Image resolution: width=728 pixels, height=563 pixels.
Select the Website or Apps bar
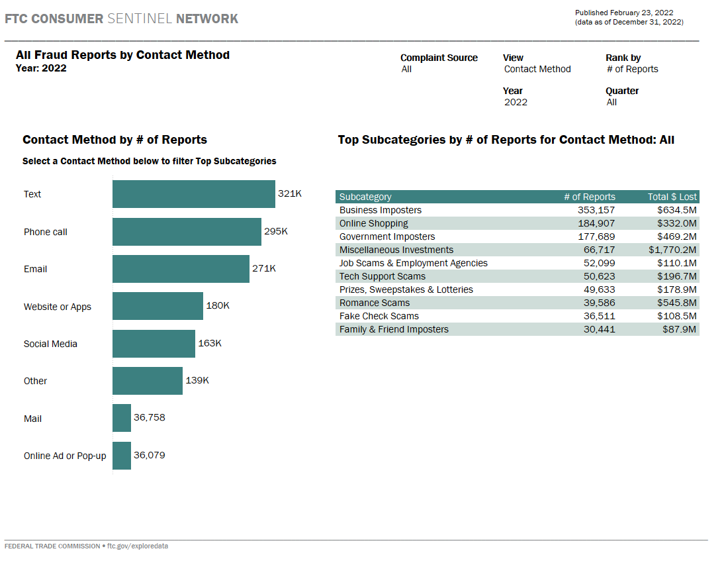coord(158,306)
